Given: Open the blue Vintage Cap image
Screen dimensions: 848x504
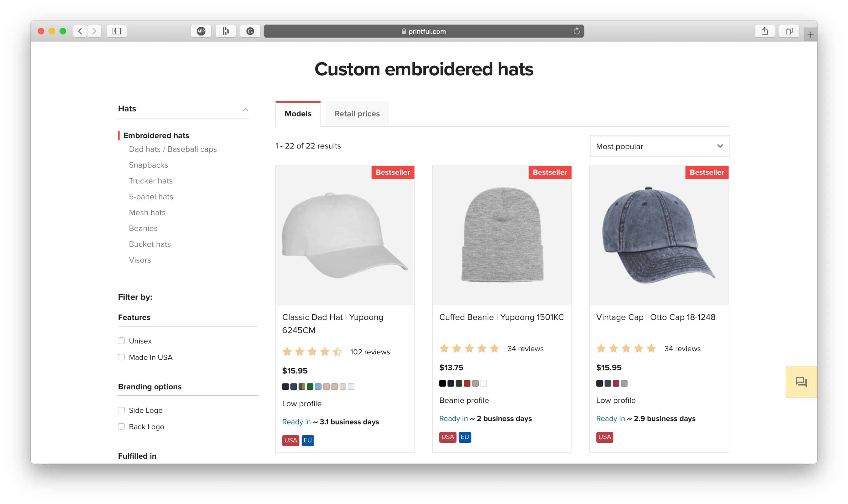Looking at the screenshot, I should [x=659, y=235].
